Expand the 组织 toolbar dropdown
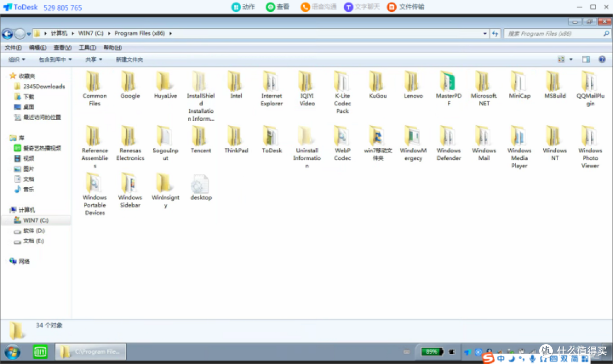 pyautogui.click(x=17, y=60)
